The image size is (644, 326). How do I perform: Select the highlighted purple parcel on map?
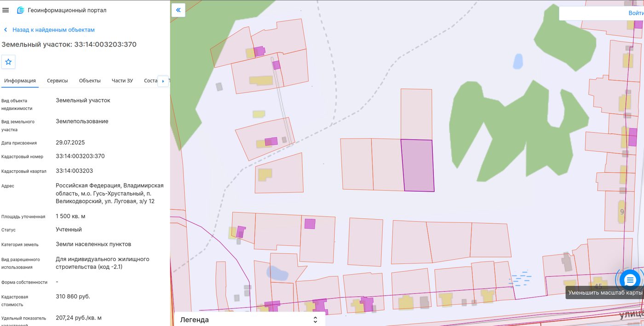[x=418, y=166]
